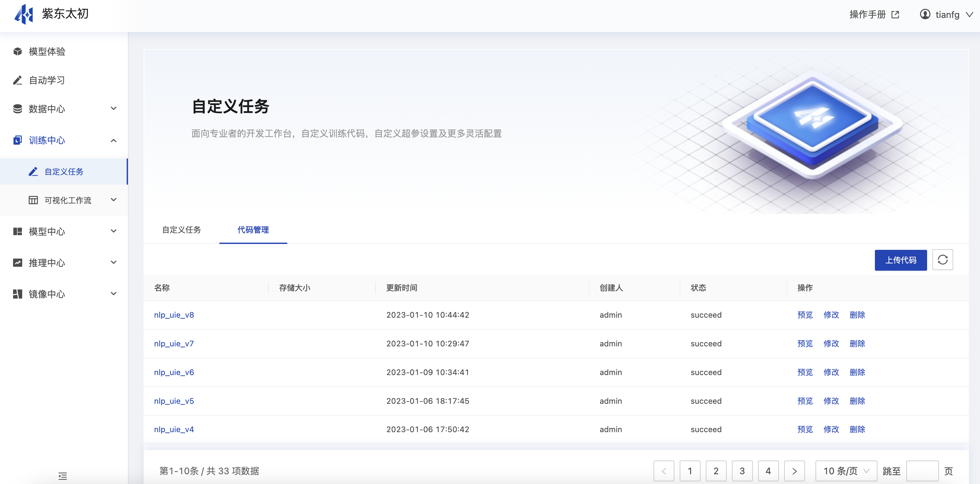Click 预览 for nlp_uie_v5

[x=805, y=401]
